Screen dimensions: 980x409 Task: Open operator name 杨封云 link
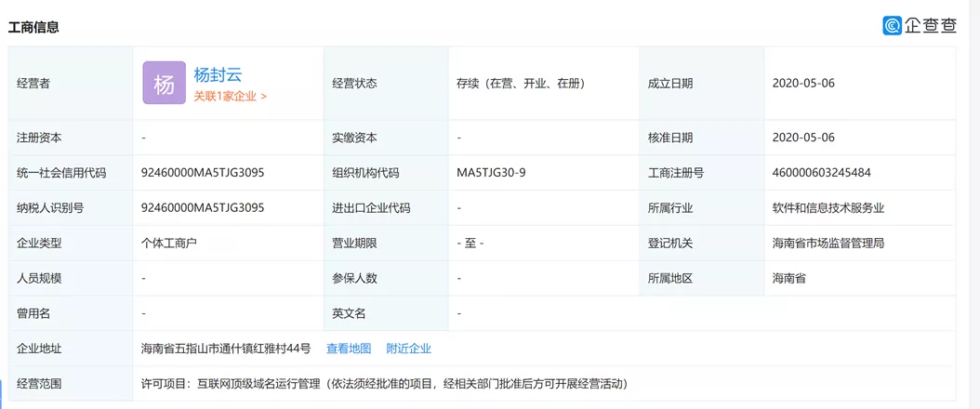(x=218, y=75)
